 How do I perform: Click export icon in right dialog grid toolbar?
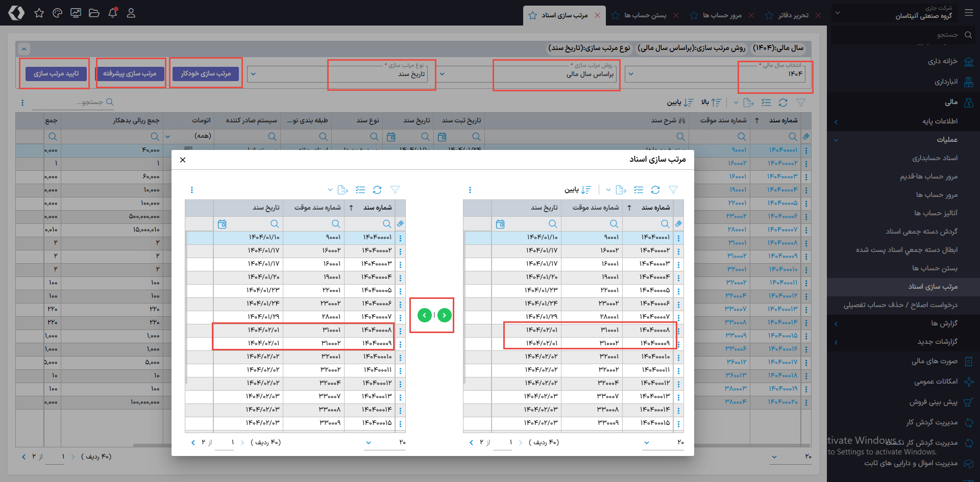(x=621, y=190)
